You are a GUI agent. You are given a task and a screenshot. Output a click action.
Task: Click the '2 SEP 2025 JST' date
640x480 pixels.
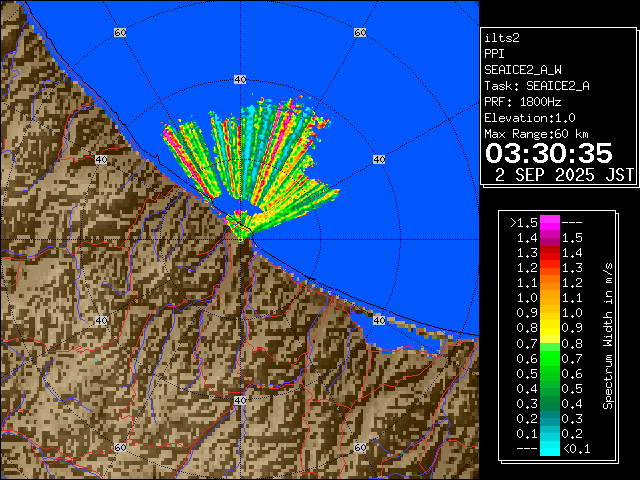click(x=564, y=174)
